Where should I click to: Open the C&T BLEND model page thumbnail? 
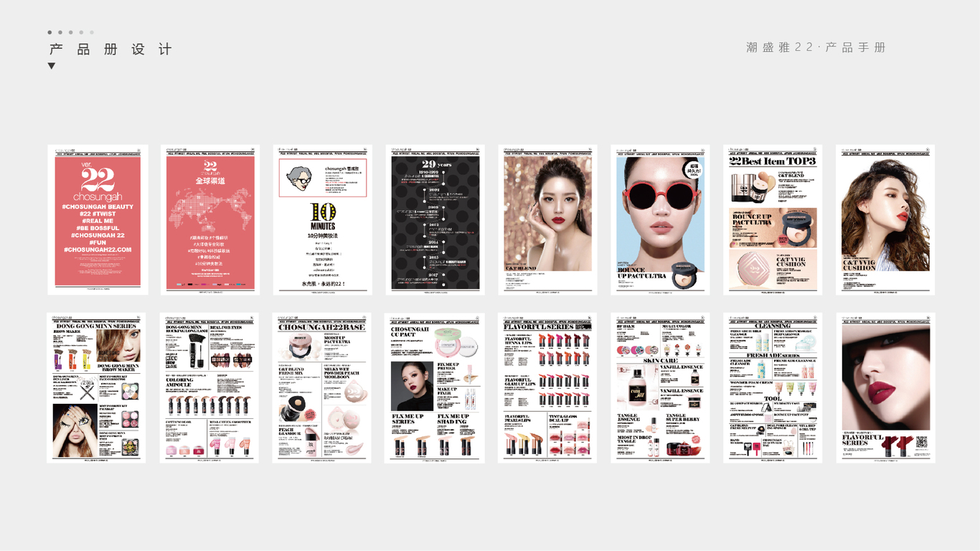click(547, 220)
